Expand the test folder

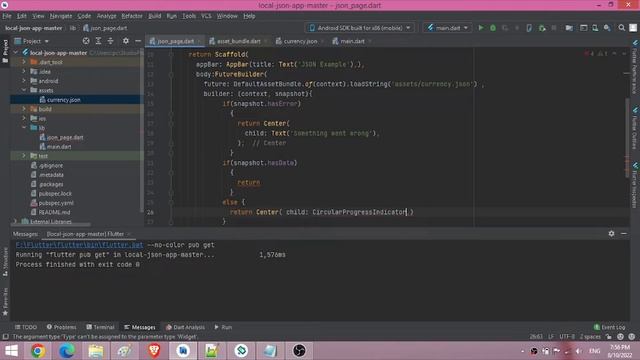coord(24,156)
